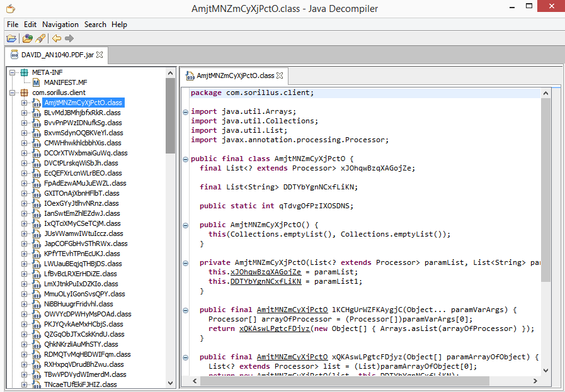Click the Java Decompiler app icon in title bar
Viewport: 565px width, 392px height.
click(x=11, y=8)
